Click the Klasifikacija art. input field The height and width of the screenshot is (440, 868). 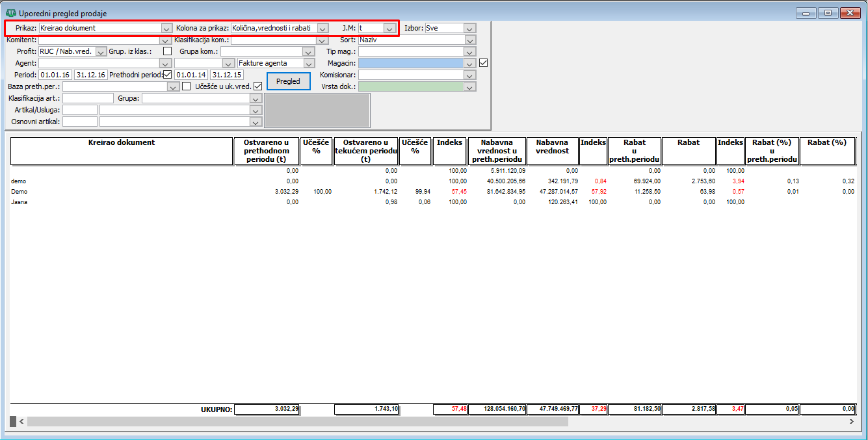(88, 98)
